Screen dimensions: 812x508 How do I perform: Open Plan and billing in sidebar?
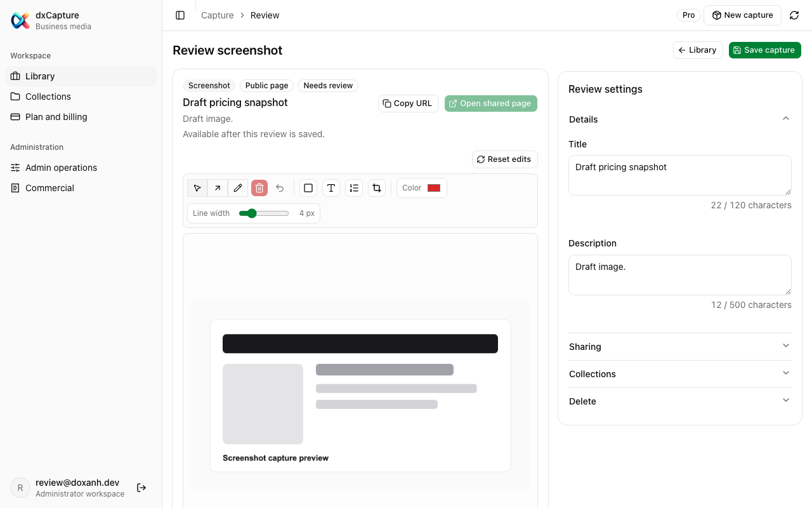[x=81, y=117]
